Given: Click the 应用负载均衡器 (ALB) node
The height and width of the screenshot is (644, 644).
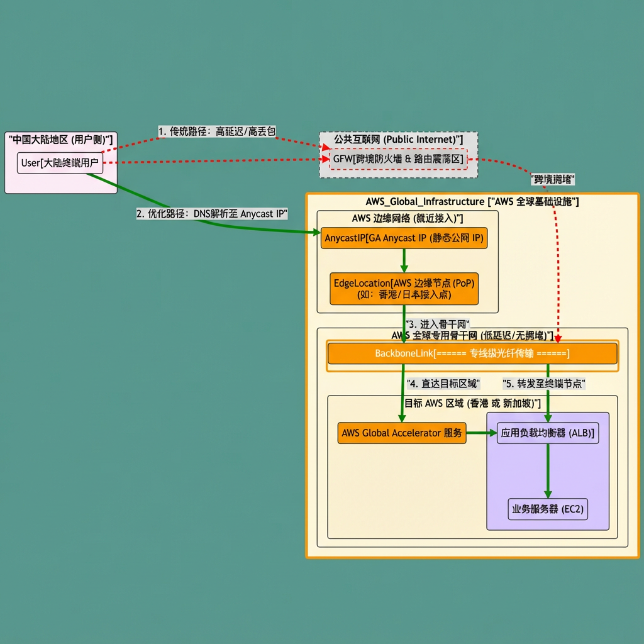Looking at the screenshot, I should click(547, 433).
